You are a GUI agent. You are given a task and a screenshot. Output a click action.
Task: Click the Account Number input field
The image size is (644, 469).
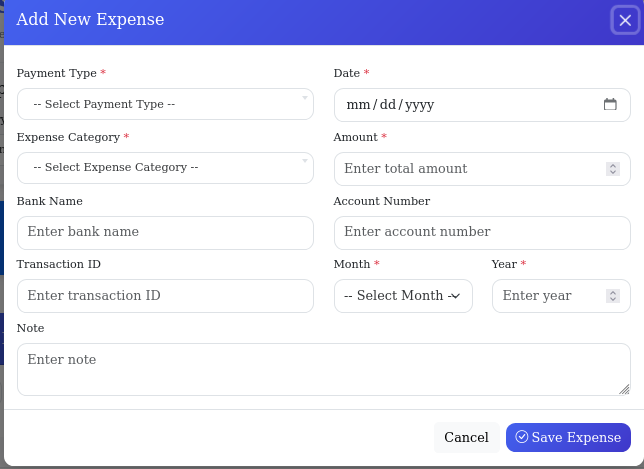482,233
